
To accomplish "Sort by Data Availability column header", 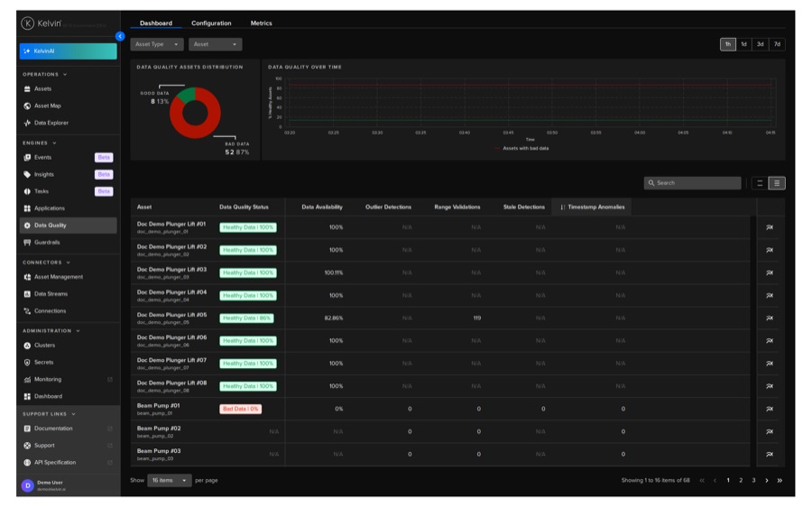I will click(x=321, y=207).
